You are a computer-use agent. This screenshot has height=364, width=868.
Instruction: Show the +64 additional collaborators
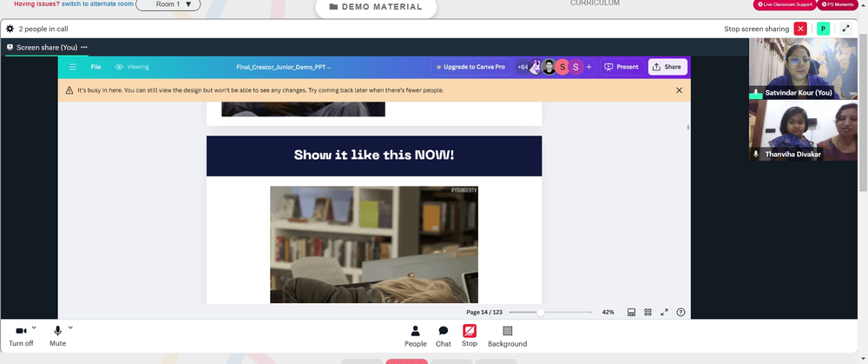pos(522,67)
